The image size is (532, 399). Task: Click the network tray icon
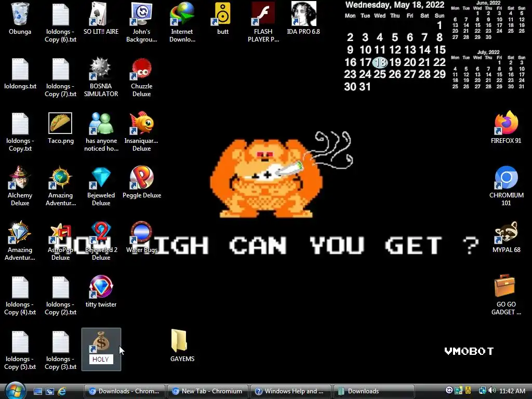point(482,391)
